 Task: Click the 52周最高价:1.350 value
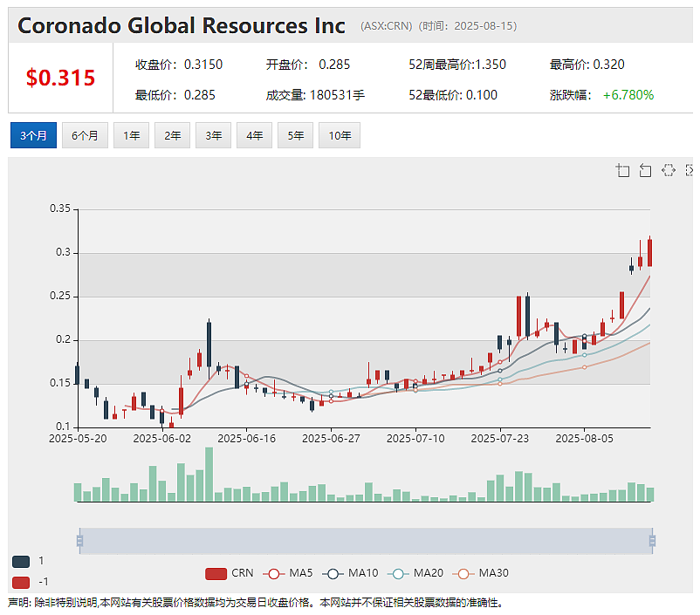[x=457, y=65]
